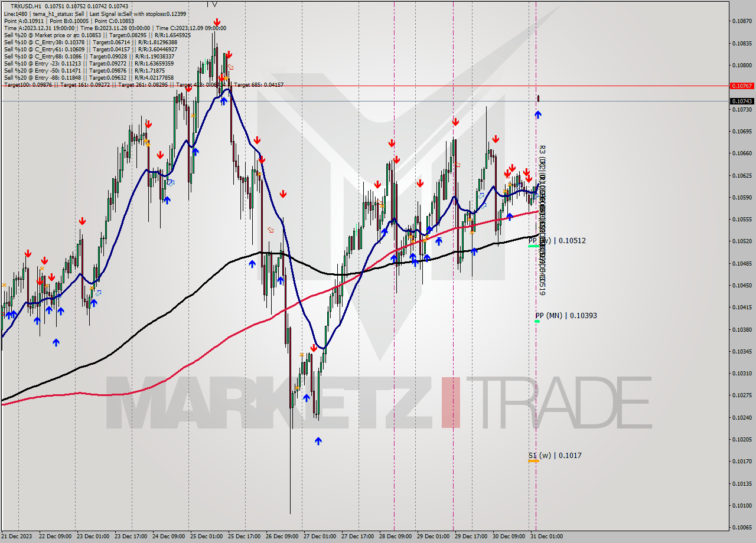Click the 0.10625 price axis label
This screenshot has width=756, height=543.
coord(742,175)
